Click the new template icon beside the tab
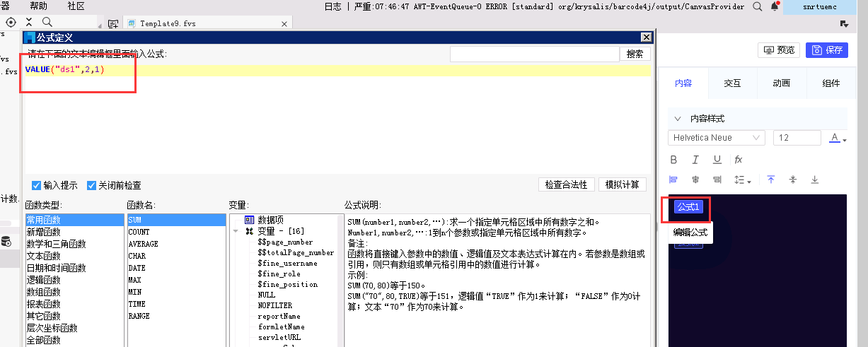 click(x=112, y=23)
